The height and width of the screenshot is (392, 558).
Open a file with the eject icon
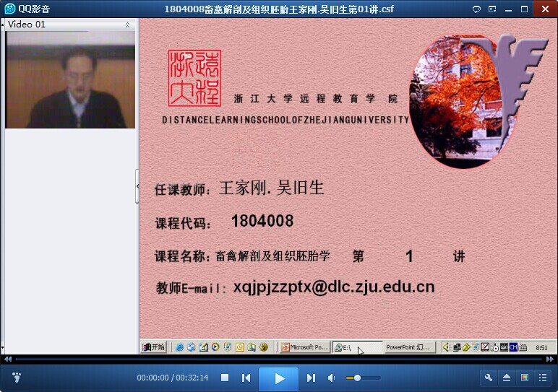click(x=507, y=378)
